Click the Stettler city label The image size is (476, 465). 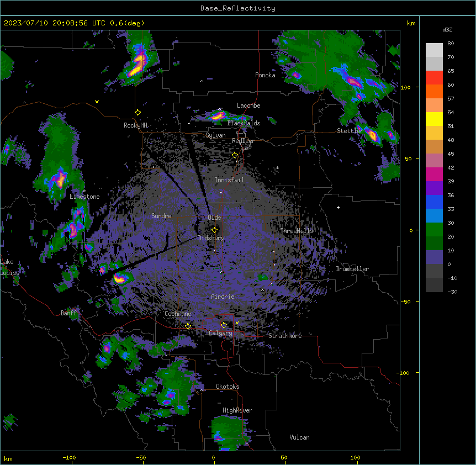point(350,130)
